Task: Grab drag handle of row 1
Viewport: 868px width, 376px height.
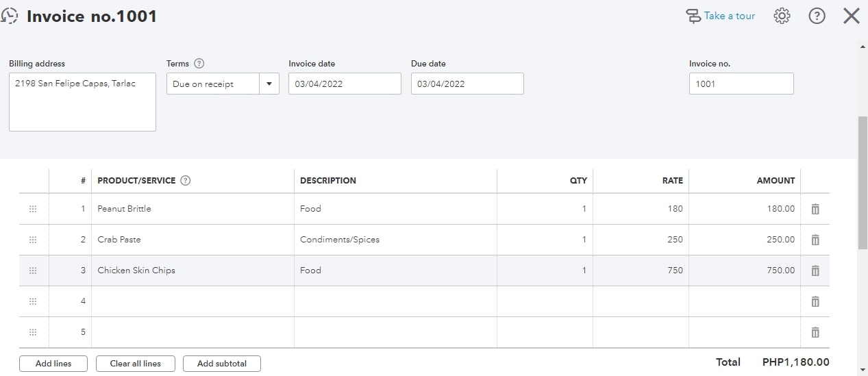Action: pos(33,209)
